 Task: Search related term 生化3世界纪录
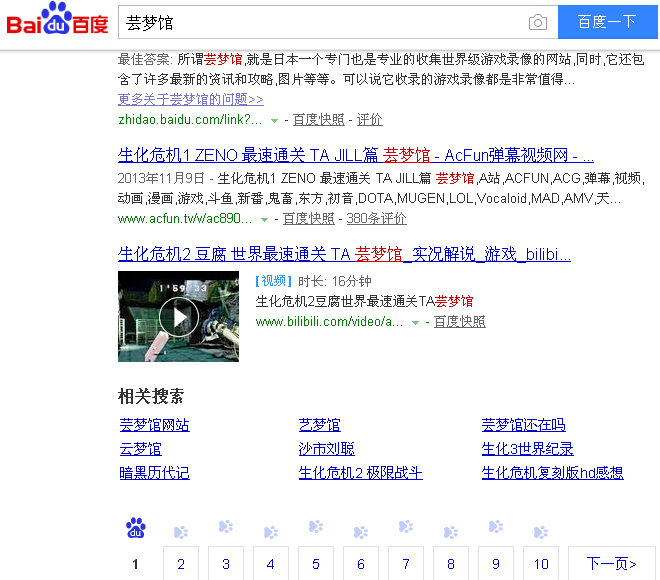point(527,449)
